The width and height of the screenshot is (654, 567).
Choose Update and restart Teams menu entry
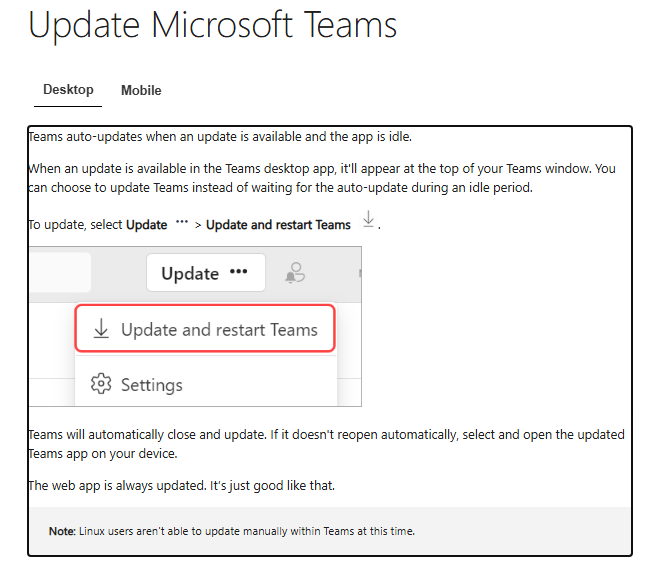pos(205,329)
